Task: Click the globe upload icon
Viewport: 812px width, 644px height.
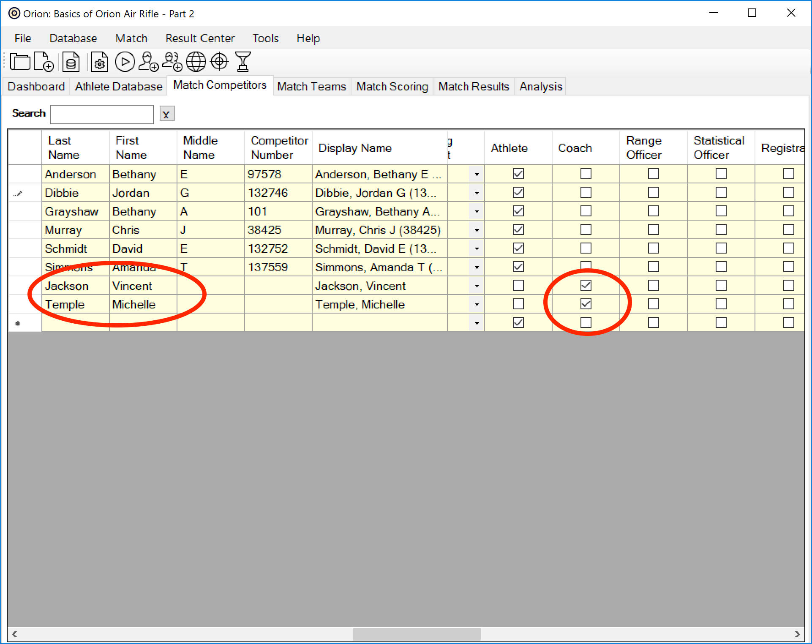Action: 196,62
